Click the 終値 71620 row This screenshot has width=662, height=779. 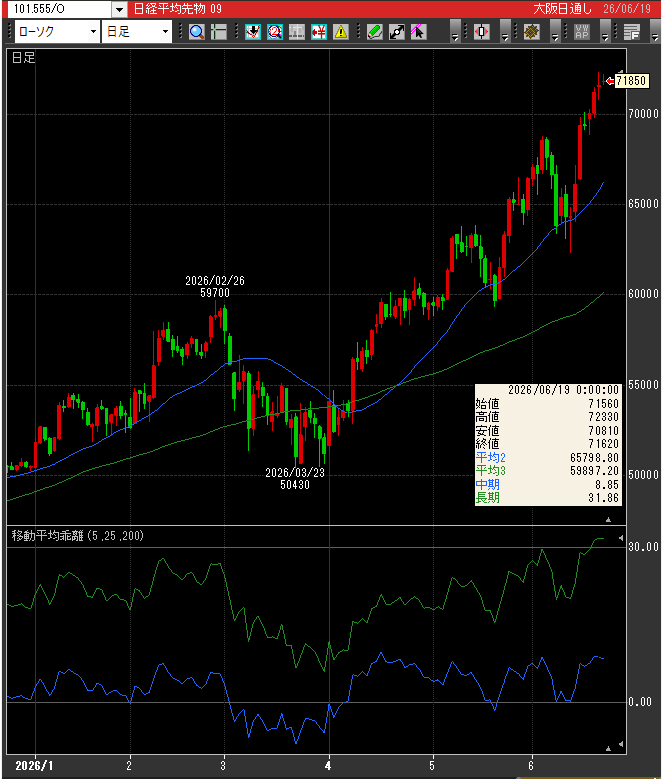[x=547, y=444]
